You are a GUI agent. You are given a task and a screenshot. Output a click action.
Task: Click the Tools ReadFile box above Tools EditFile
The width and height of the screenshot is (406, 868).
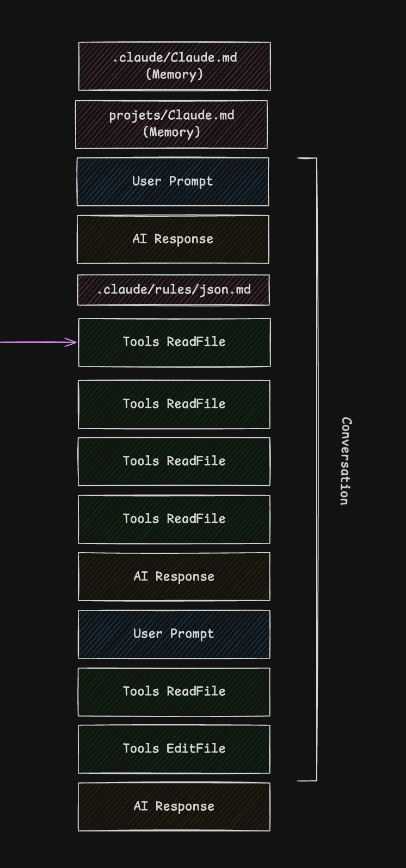click(174, 692)
